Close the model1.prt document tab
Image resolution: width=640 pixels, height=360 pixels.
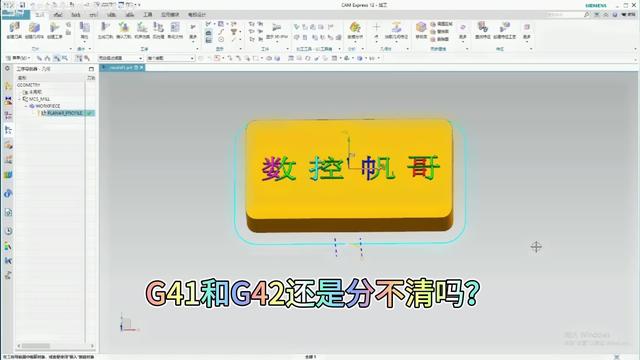coord(142,67)
